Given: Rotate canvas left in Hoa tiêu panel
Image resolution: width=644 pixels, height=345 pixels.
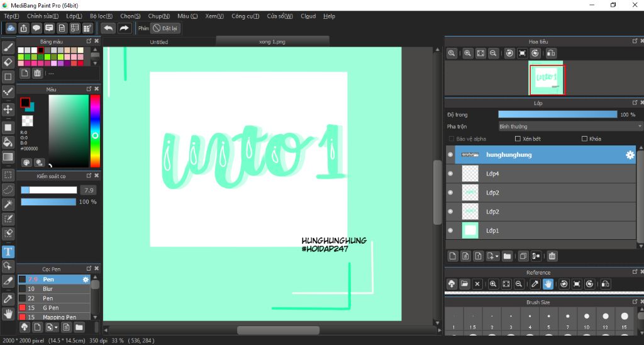Looking at the screenshot, I should point(509,53).
